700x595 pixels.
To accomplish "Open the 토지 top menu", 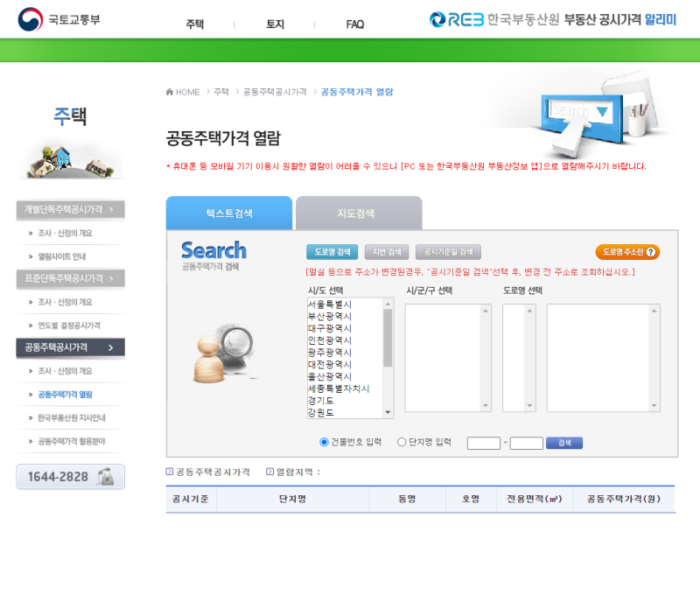I will [x=275, y=24].
